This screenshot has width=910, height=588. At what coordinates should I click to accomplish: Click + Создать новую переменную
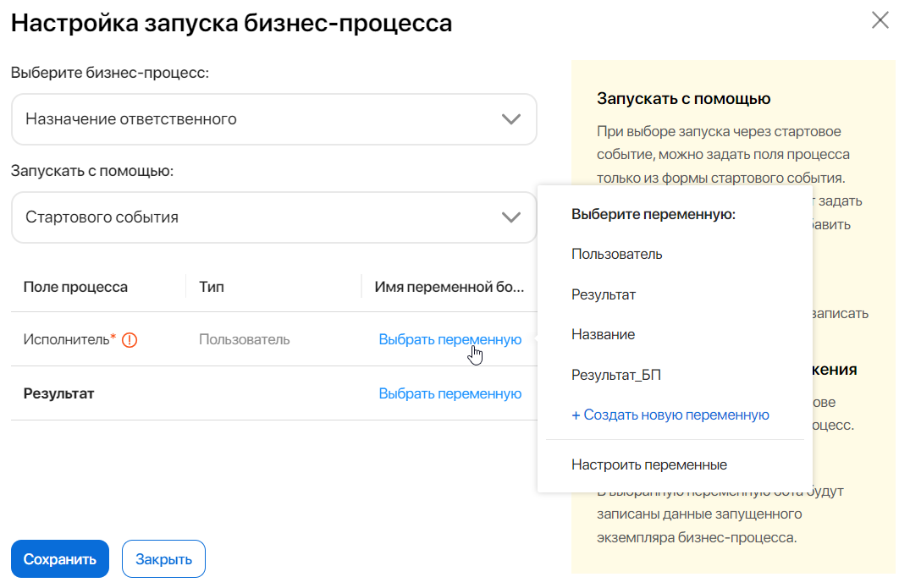tap(670, 415)
